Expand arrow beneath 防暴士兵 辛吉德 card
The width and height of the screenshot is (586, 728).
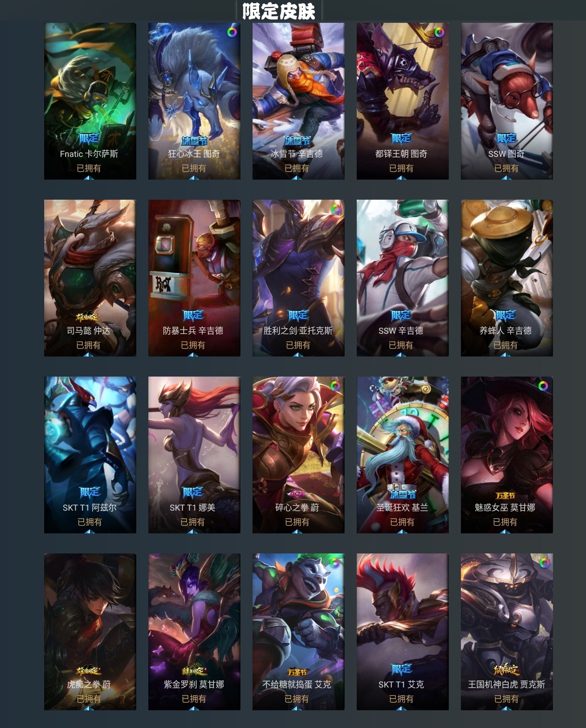pos(193,354)
